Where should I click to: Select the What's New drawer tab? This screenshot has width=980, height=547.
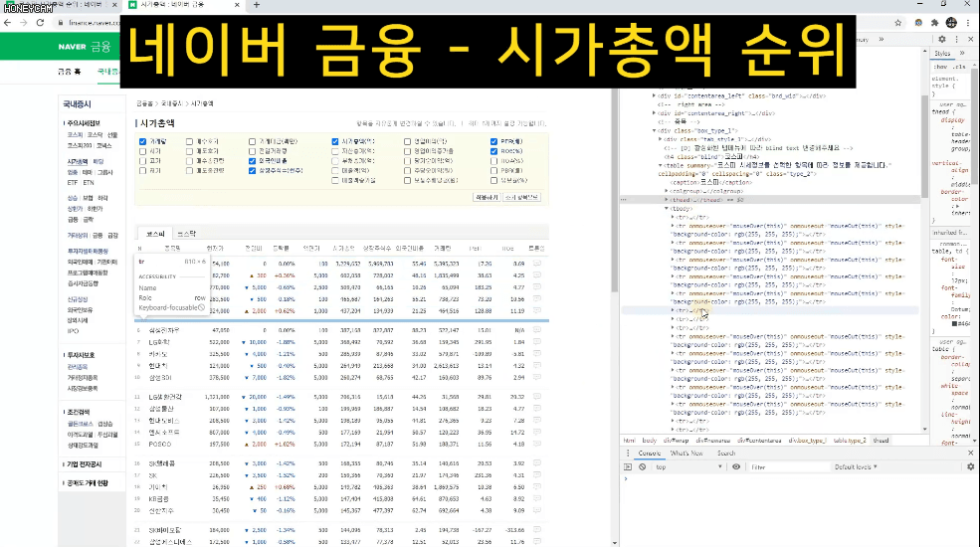click(x=686, y=454)
